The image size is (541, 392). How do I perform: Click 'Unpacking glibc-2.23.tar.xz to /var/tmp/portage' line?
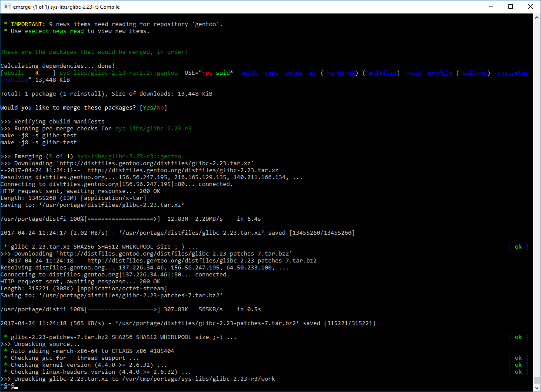coord(138,379)
